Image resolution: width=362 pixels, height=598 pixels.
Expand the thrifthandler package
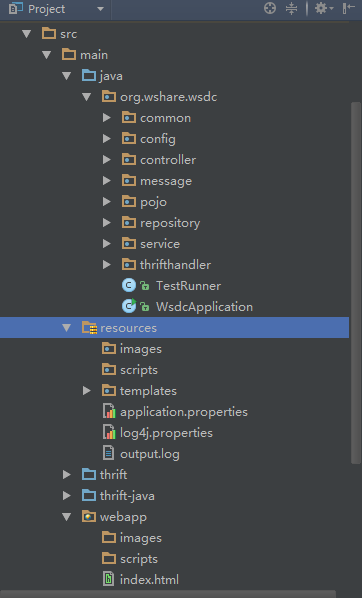(x=107, y=265)
